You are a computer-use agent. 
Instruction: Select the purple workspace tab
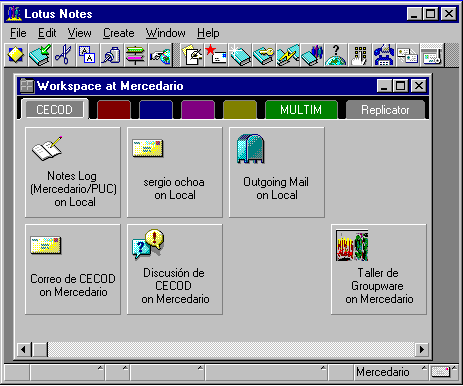click(x=198, y=110)
